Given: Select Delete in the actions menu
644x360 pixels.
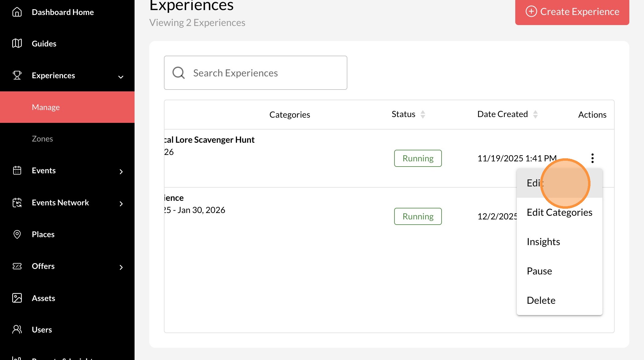Looking at the screenshot, I should pos(541,300).
